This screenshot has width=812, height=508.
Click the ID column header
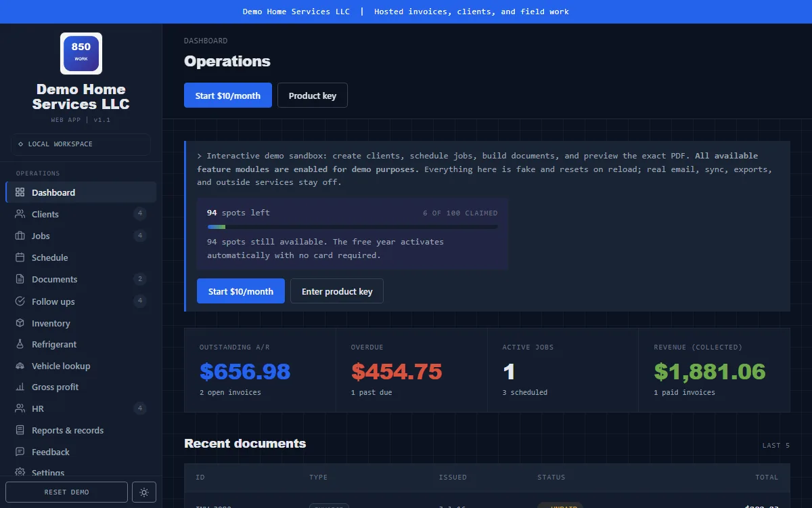tap(200, 478)
